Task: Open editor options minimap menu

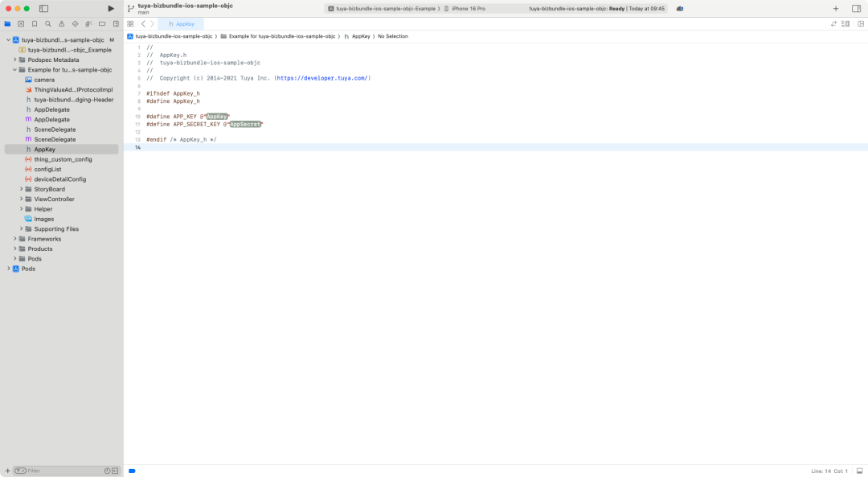Action: click(x=845, y=24)
